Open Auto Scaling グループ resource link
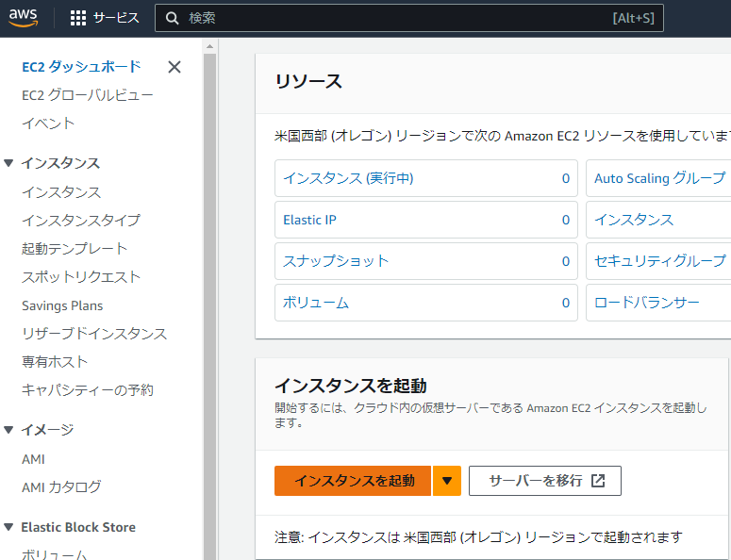The height and width of the screenshot is (560, 731). (659, 178)
